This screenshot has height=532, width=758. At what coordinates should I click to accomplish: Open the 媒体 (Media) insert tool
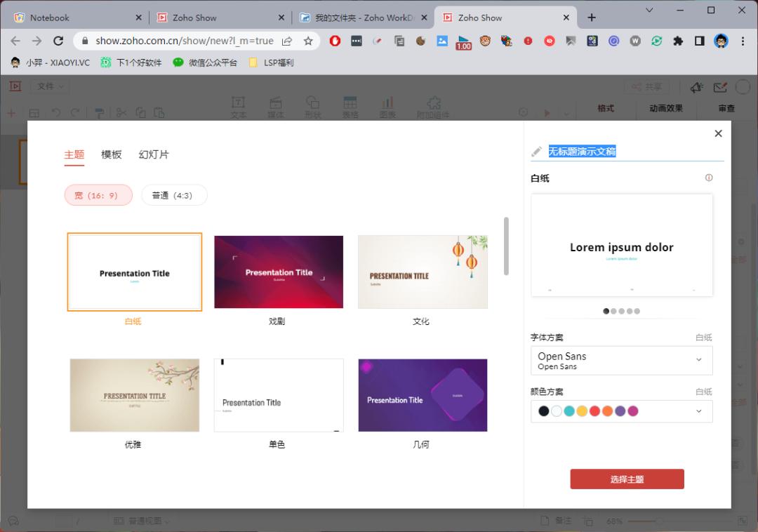[276, 105]
